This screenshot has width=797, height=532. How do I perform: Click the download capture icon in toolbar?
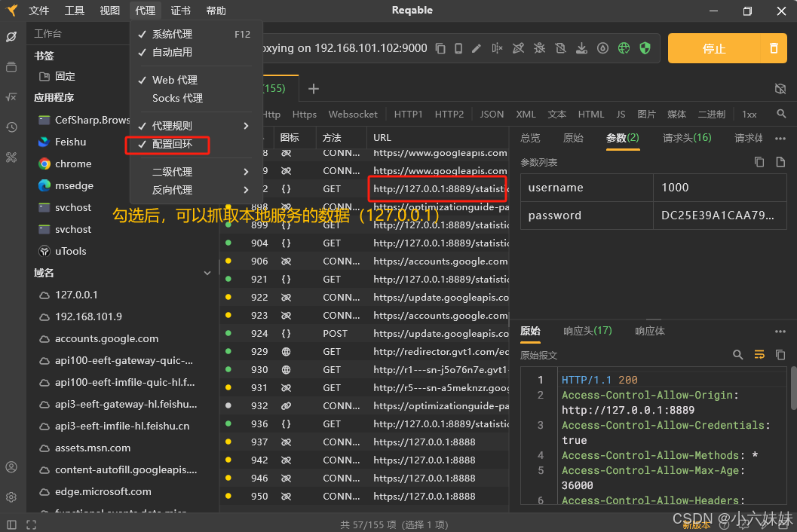tap(581, 47)
